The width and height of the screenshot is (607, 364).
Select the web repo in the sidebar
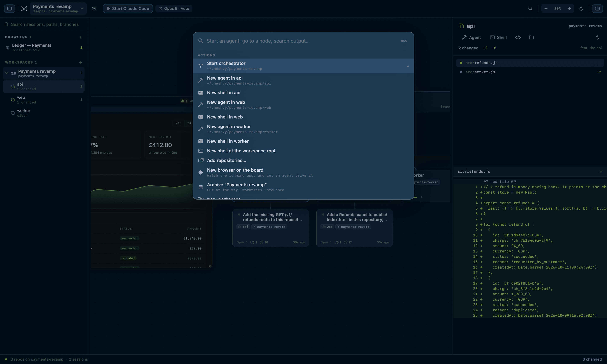(44, 100)
